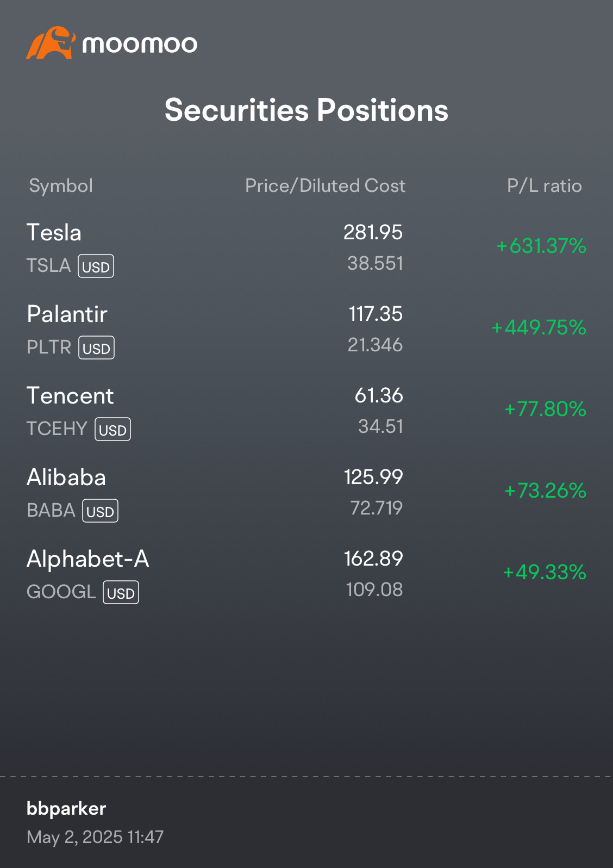Open the Palantir position row
The image size is (613, 868).
click(306, 330)
